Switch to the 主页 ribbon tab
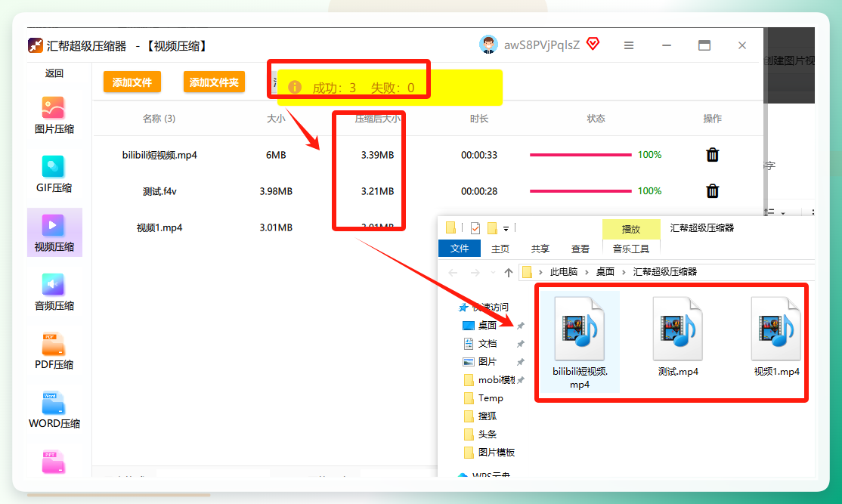This screenshot has height=504, width=842. (x=500, y=249)
